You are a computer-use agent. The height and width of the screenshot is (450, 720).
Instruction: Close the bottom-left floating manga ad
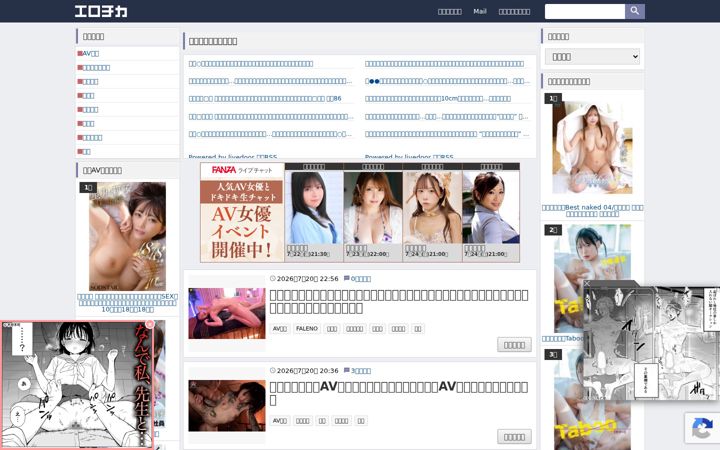tap(149, 324)
